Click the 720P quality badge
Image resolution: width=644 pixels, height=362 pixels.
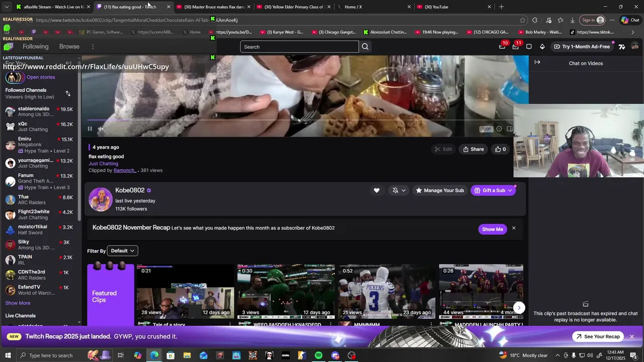pos(486,129)
